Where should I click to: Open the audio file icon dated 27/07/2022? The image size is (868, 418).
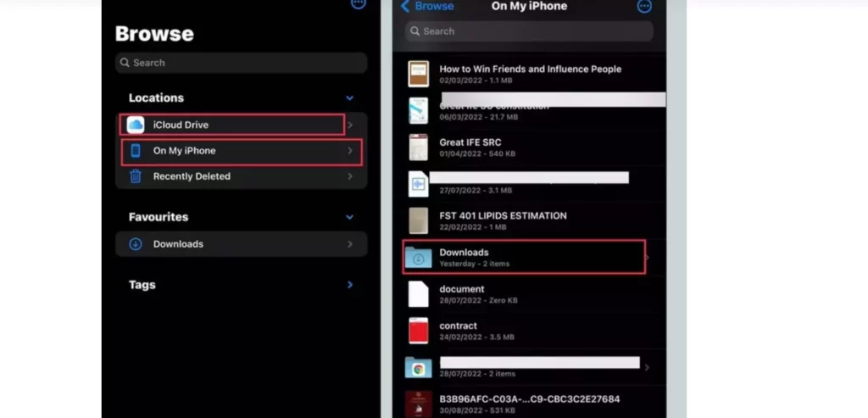(x=419, y=184)
